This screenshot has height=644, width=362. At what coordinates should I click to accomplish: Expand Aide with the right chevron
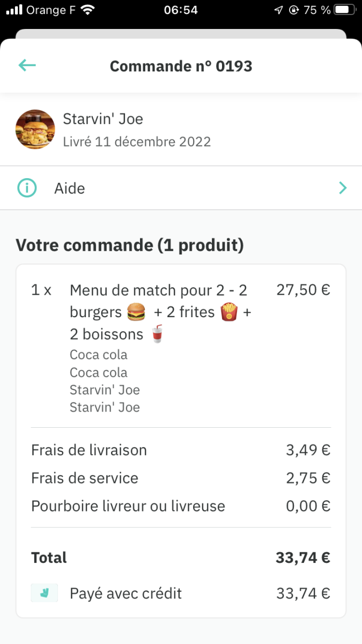coord(343,188)
